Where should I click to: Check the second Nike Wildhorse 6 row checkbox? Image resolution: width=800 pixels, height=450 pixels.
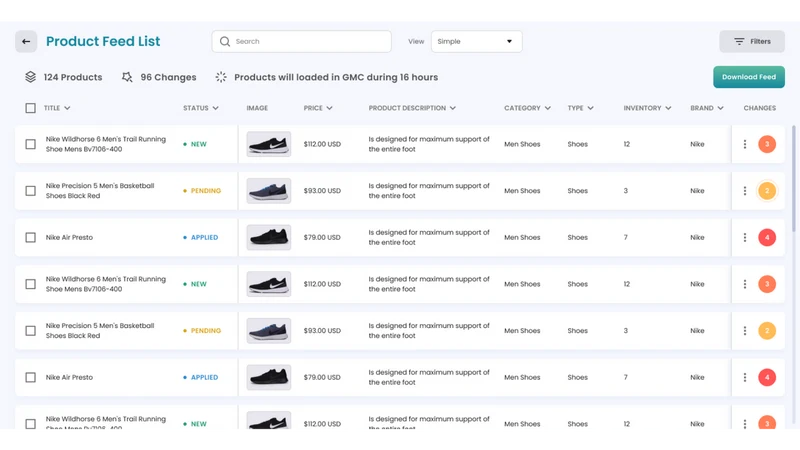(x=31, y=284)
